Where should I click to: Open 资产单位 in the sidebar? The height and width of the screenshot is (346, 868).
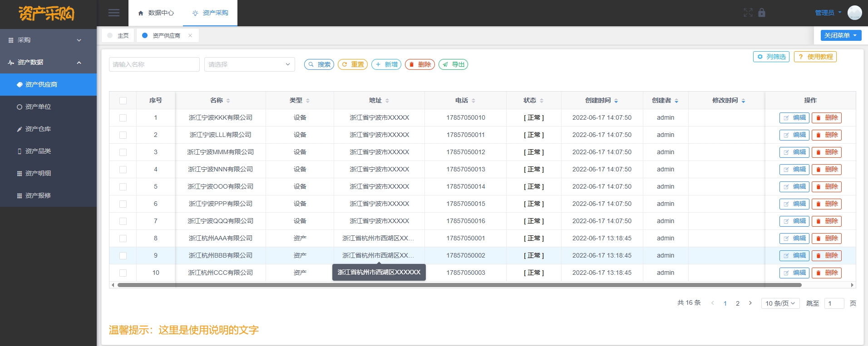click(x=48, y=107)
